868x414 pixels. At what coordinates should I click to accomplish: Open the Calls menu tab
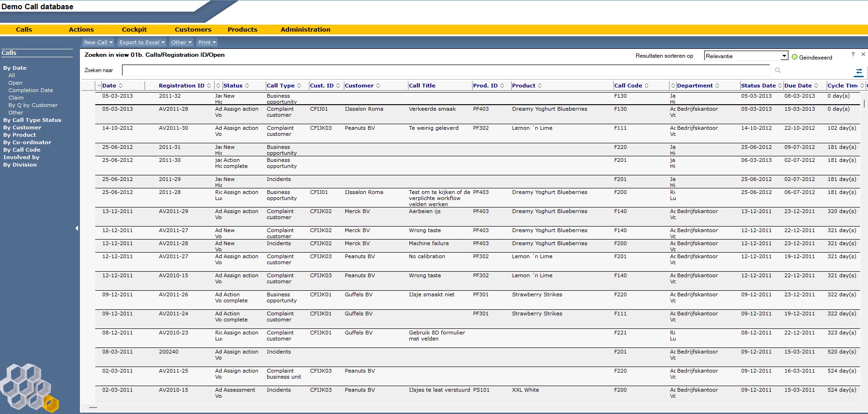pyautogui.click(x=24, y=29)
